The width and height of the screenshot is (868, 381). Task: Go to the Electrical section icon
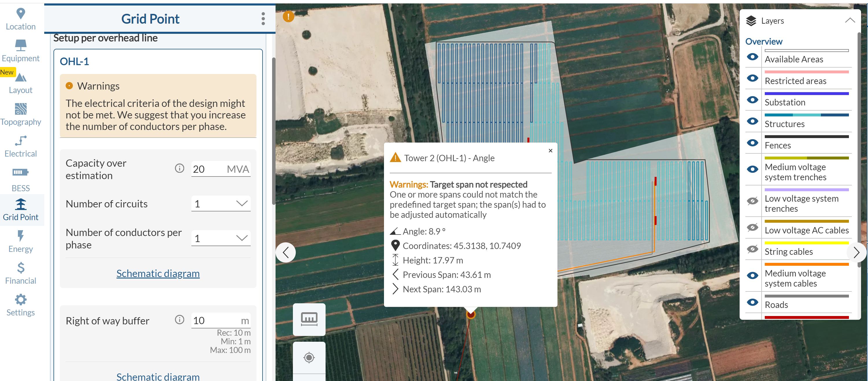point(21,141)
